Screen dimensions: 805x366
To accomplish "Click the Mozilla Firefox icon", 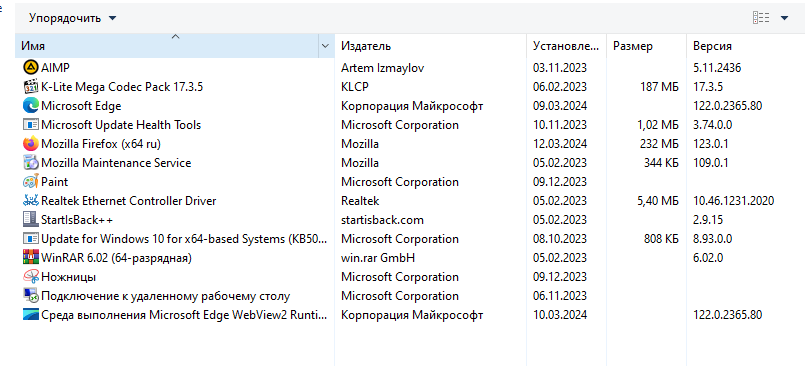I will pyautogui.click(x=31, y=144).
